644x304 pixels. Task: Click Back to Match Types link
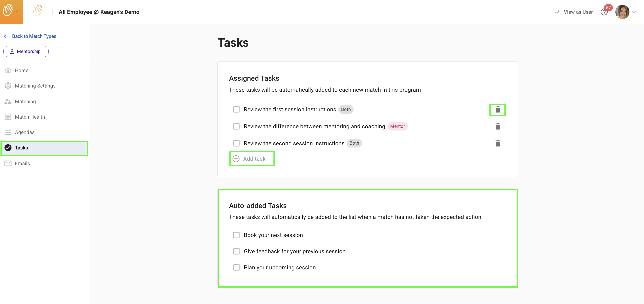click(34, 36)
